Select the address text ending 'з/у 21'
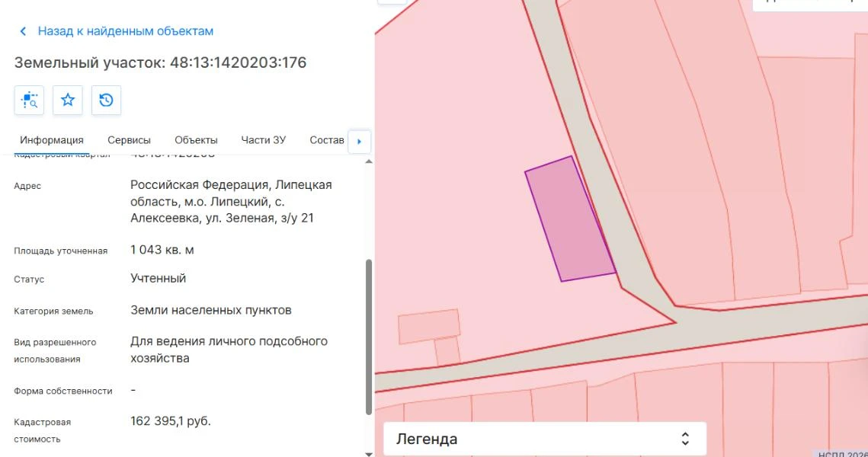This screenshot has height=457, width=868. [231, 201]
